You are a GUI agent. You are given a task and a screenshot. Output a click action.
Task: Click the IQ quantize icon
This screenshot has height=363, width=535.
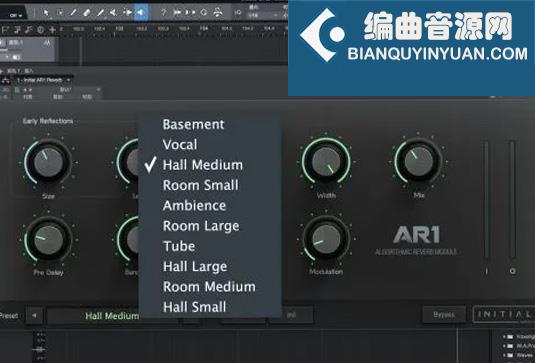pyautogui.click(x=238, y=12)
